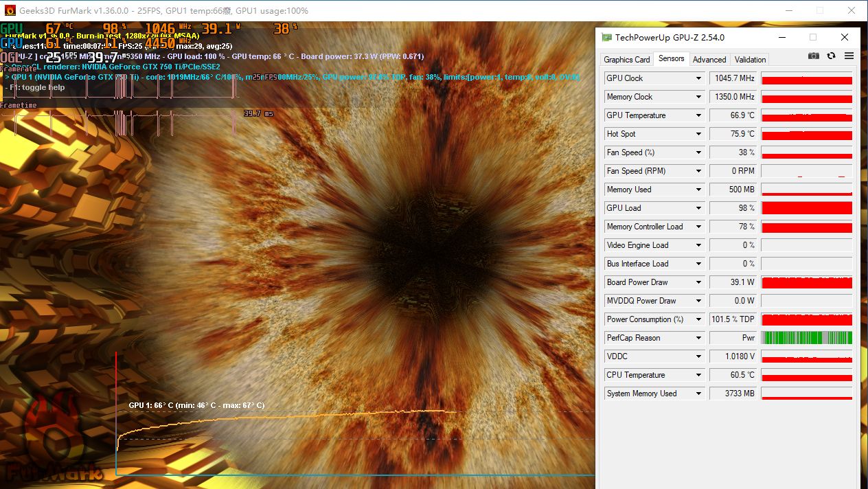This screenshot has height=489, width=868.
Task: Open the PerfCap Reason dropdown
Action: click(698, 338)
